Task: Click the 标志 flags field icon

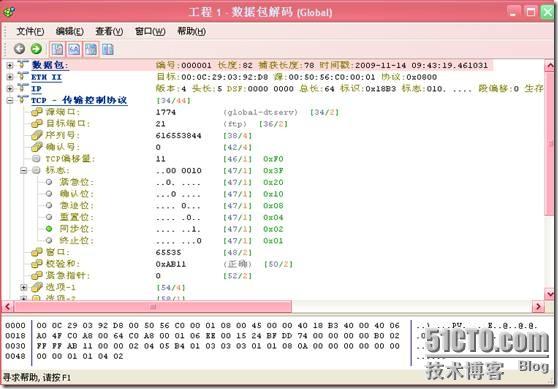Action: point(36,170)
